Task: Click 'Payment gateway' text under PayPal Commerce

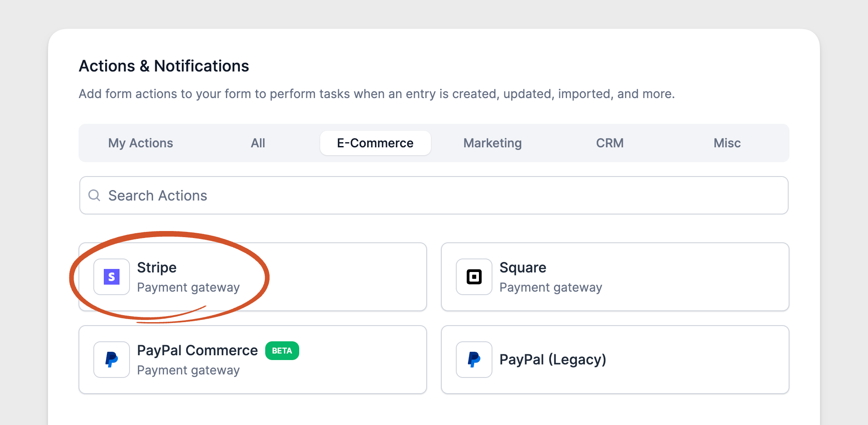Action: [188, 370]
